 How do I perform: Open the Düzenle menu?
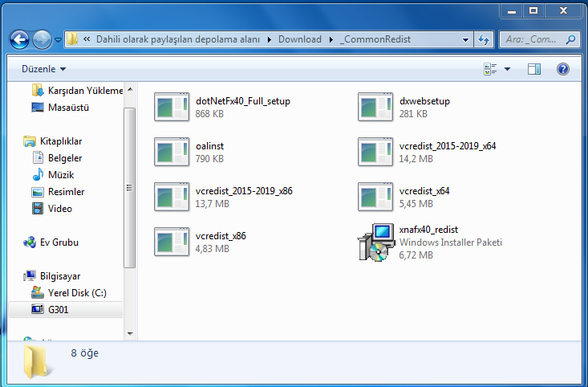(x=43, y=69)
